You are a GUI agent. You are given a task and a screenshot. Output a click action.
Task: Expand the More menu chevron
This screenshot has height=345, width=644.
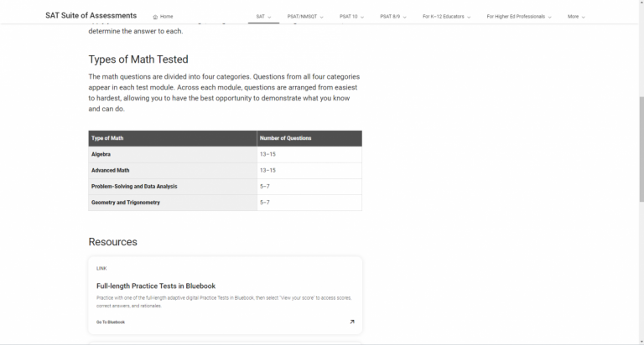click(584, 18)
